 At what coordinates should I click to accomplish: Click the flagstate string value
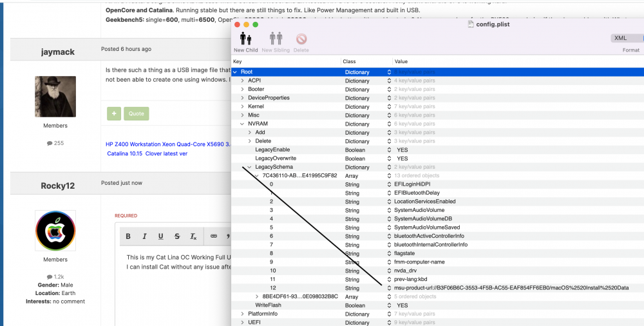point(404,253)
